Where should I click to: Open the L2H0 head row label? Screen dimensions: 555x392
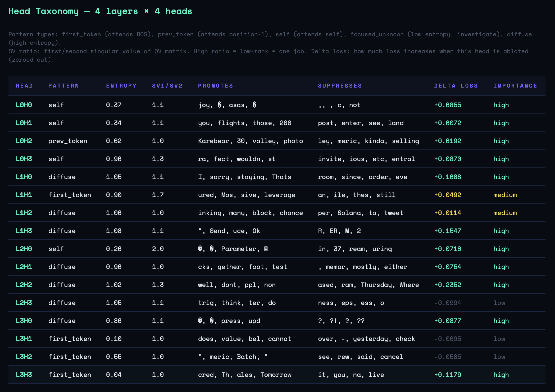pyautogui.click(x=24, y=249)
